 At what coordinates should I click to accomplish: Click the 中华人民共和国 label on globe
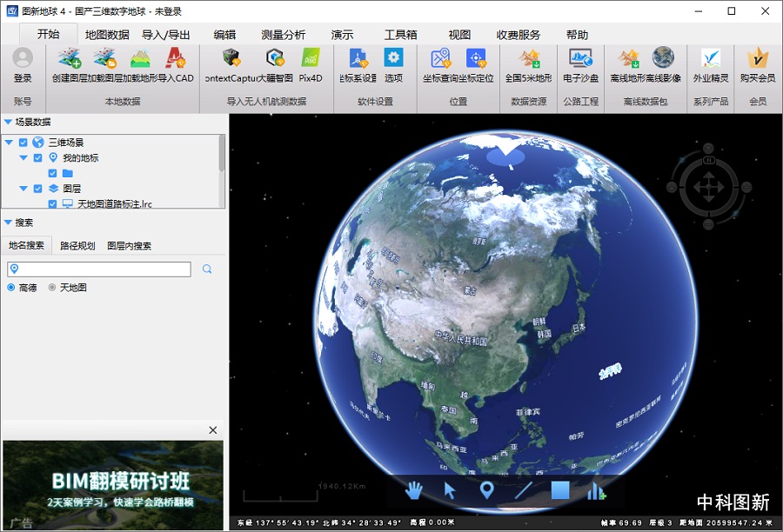[460, 338]
